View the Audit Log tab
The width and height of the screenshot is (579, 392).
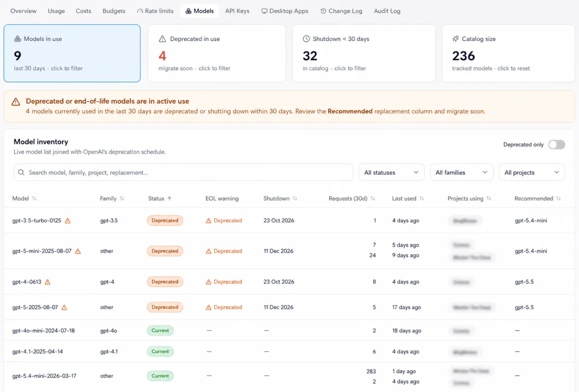387,11
